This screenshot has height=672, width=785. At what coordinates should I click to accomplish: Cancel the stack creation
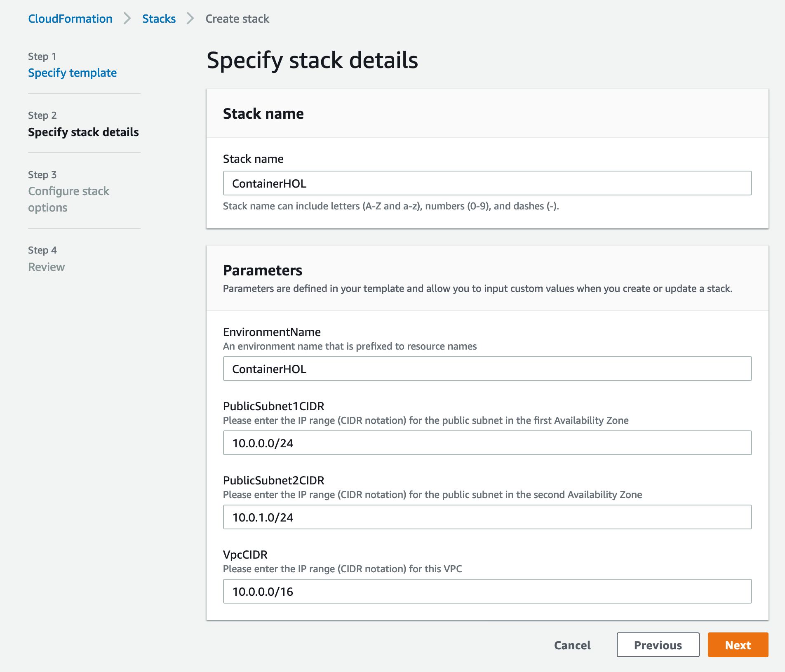(572, 645)
